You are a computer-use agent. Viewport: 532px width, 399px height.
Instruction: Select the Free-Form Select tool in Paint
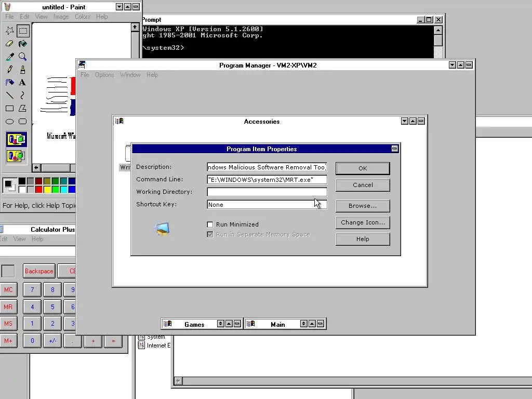click(x=9, y=31)
